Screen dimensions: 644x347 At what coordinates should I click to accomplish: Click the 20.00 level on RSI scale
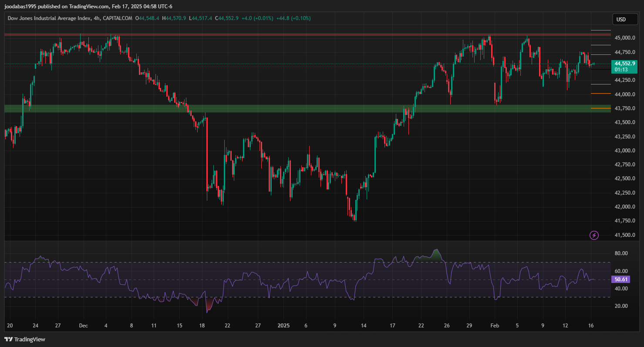[x=621, y=306]
